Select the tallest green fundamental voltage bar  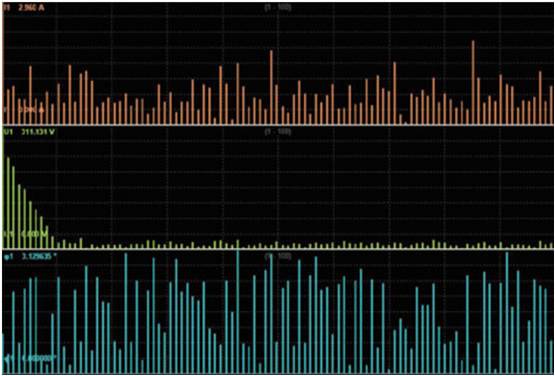click(3, 188)
